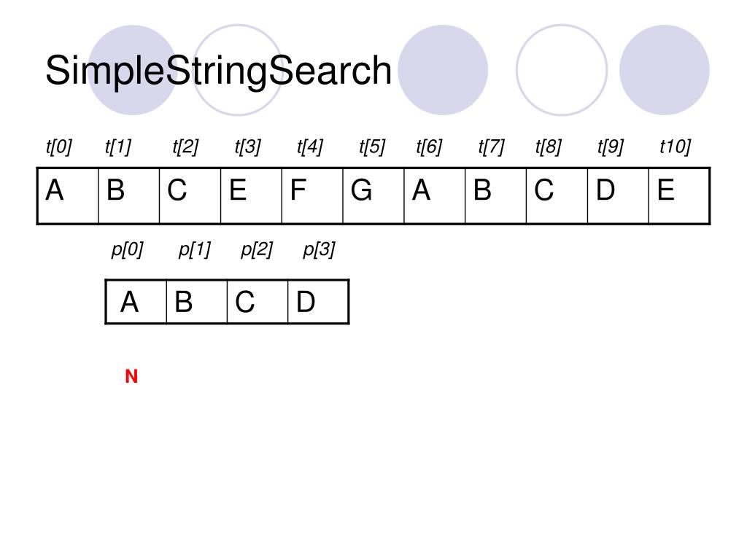Viewport: 747px width, 560px height.
Task: Click the pattern cell under p[1] containing B
Action: click(197, 302)
